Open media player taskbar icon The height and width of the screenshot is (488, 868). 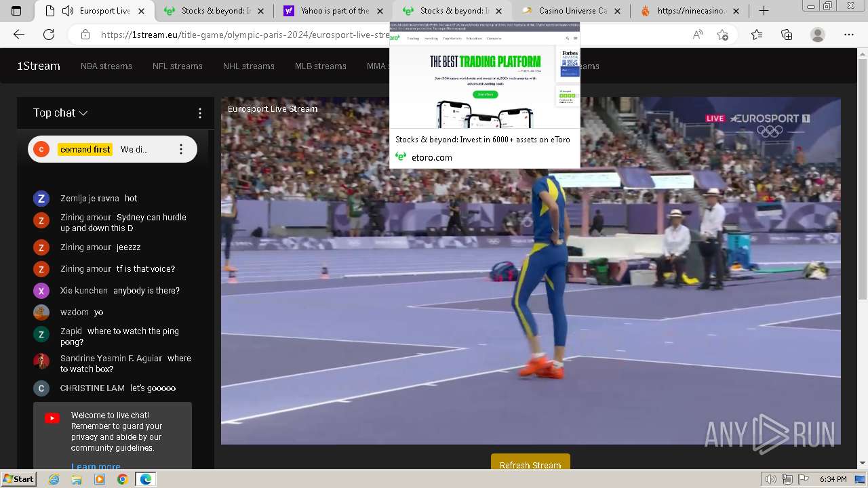(x=100, y=479)
